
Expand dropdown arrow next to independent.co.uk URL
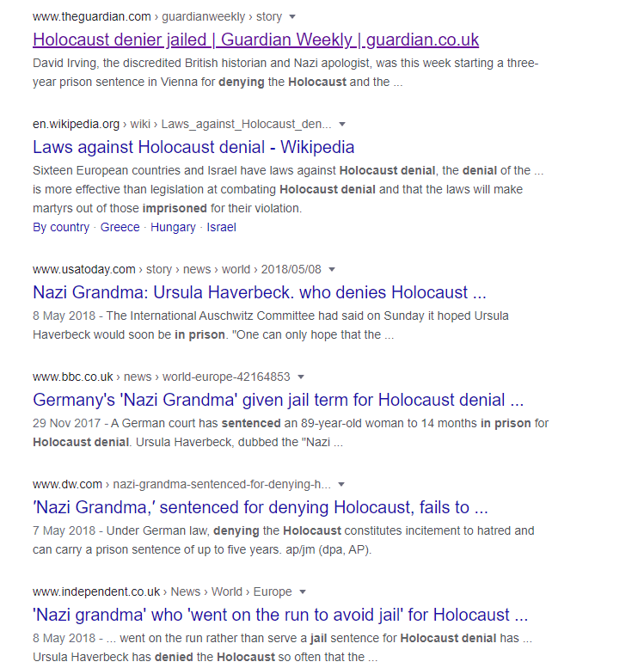point(303,591)
